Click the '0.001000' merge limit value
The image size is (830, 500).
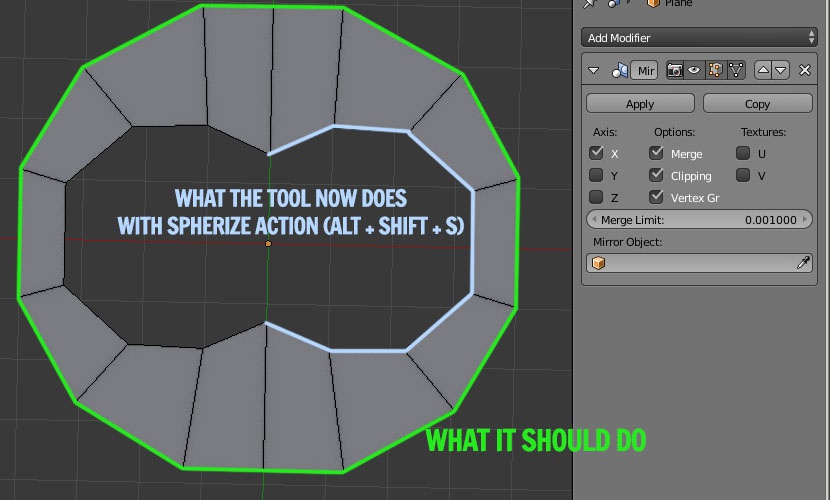tap(770, 220)
